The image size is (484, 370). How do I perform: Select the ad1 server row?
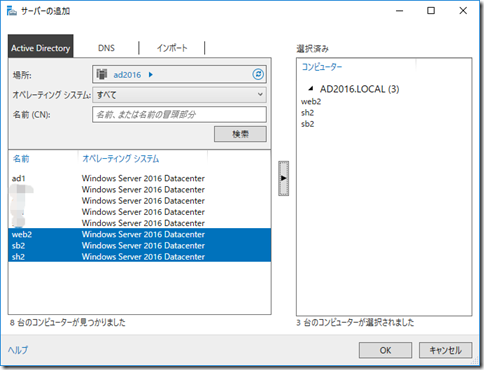point(140,178)
